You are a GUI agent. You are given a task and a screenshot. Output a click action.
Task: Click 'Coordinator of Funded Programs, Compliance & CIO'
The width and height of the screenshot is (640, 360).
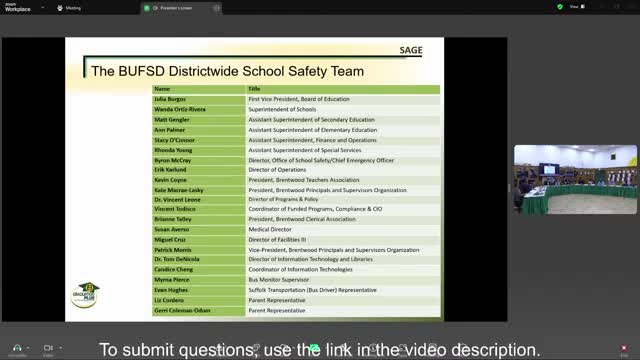point(315,209)
